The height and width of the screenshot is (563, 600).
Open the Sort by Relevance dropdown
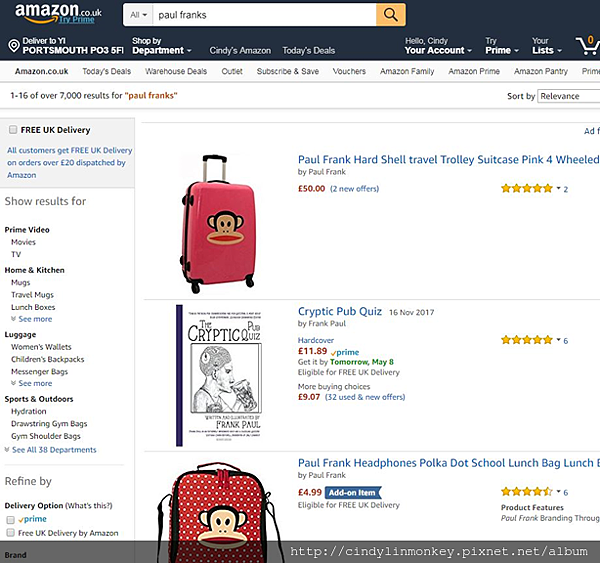tap(567, 96)
